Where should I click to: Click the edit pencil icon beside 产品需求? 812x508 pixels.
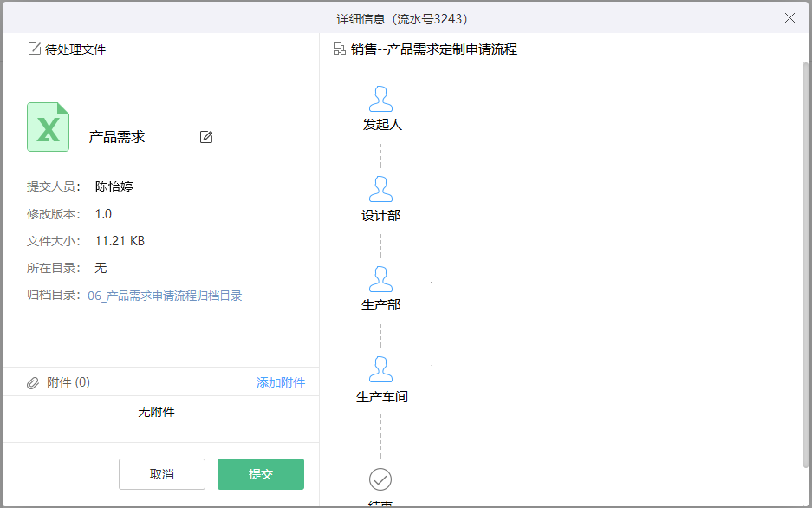pos(206,137)
